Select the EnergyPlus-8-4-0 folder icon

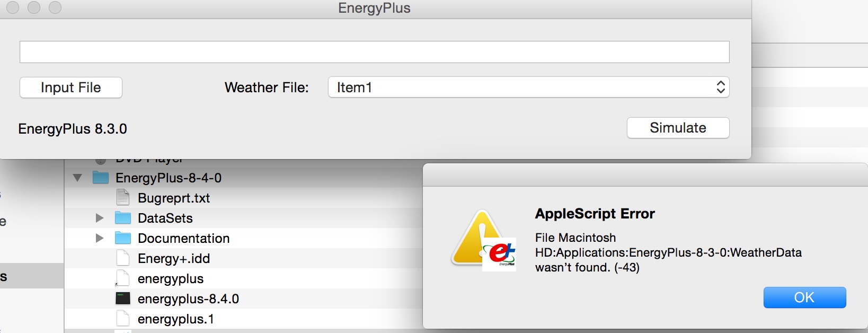(101, 177)
